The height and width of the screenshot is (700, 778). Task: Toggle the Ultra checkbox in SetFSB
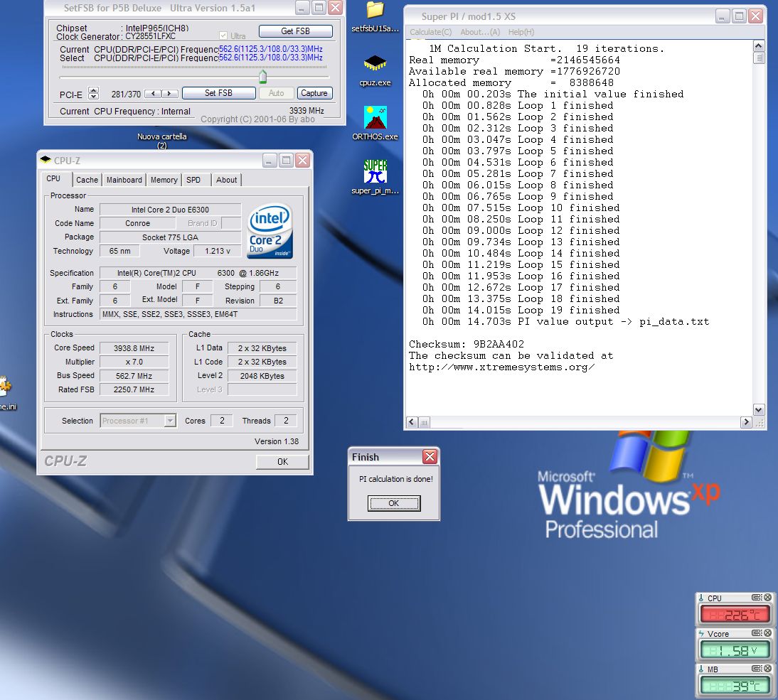[x=223, y=36]
